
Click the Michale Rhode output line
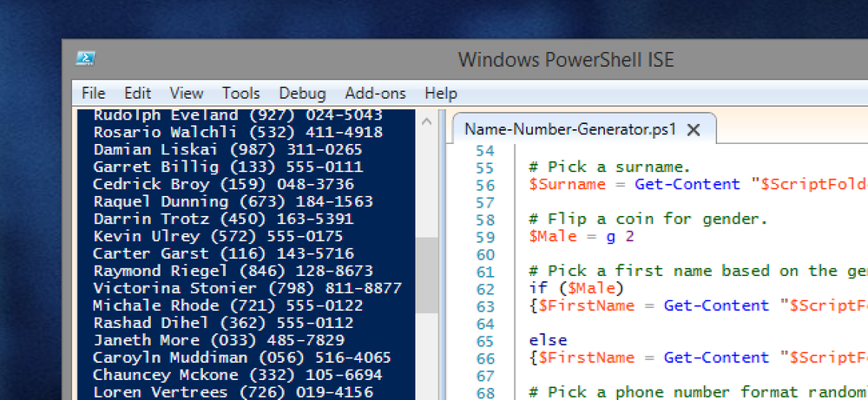tap(227, 305)
